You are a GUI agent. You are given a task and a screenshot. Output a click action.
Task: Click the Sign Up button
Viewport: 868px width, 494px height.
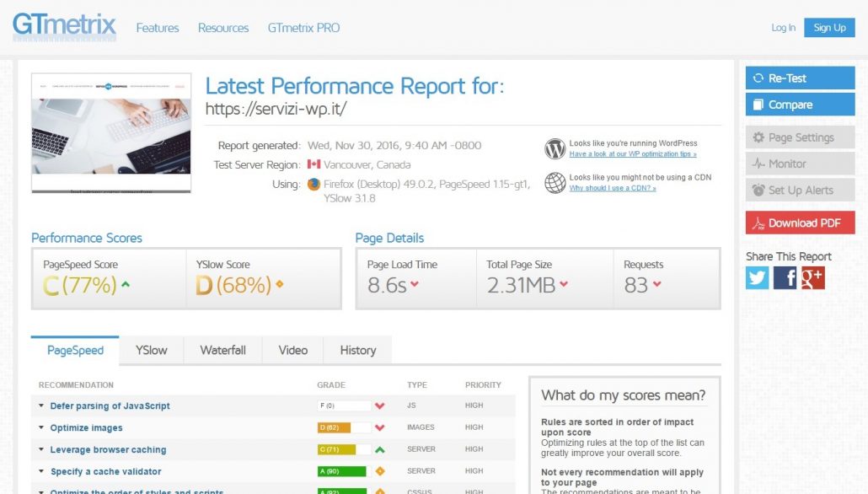tap(829, 28)
